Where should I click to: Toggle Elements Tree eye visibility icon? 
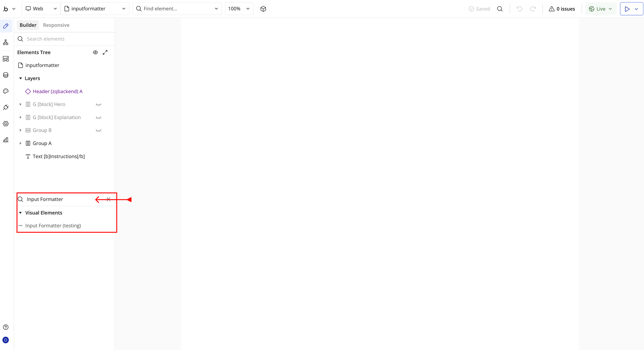(x=95, y=52)
